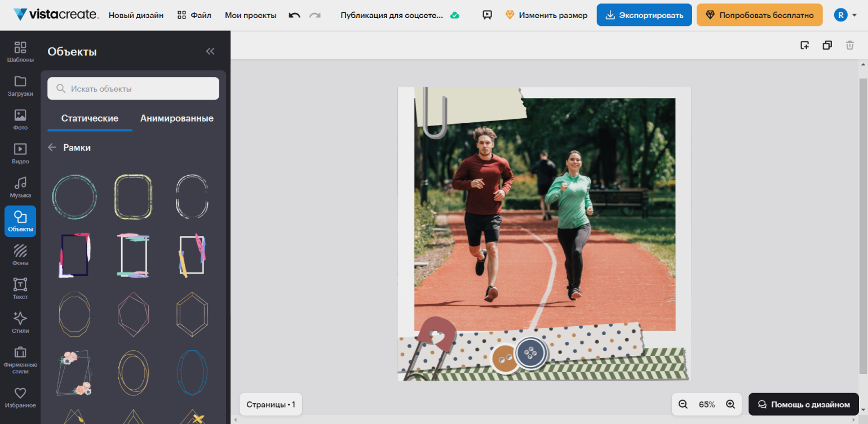Open Мои проекты
The image size is (868, 424).
[x=251, y=15]
